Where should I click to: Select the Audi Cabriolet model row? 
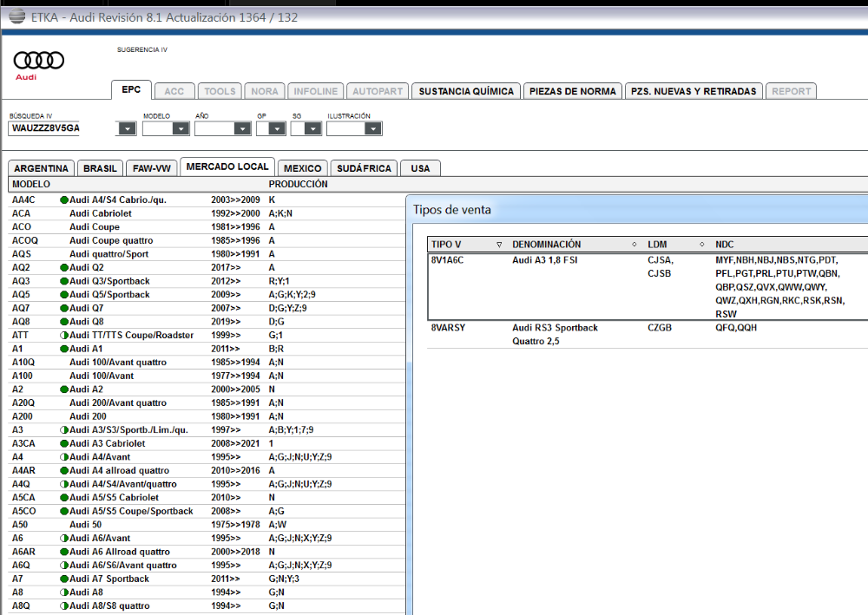[x=207, y=213]
